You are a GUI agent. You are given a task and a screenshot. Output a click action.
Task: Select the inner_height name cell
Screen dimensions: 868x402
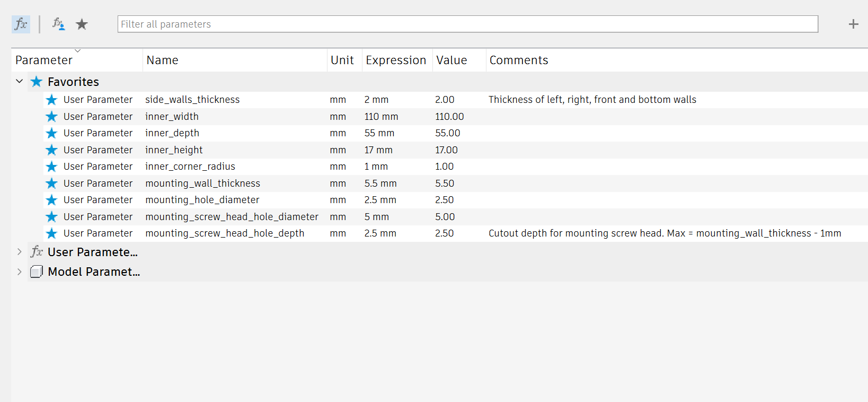click(174, 150)
